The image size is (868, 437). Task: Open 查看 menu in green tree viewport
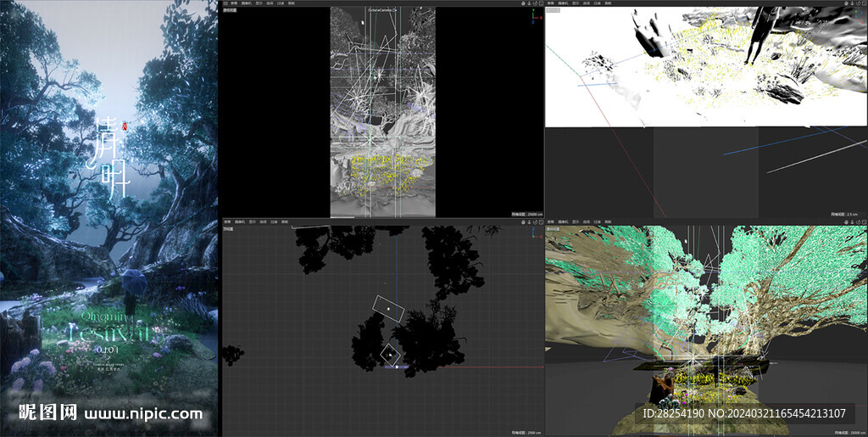(551, 221)
